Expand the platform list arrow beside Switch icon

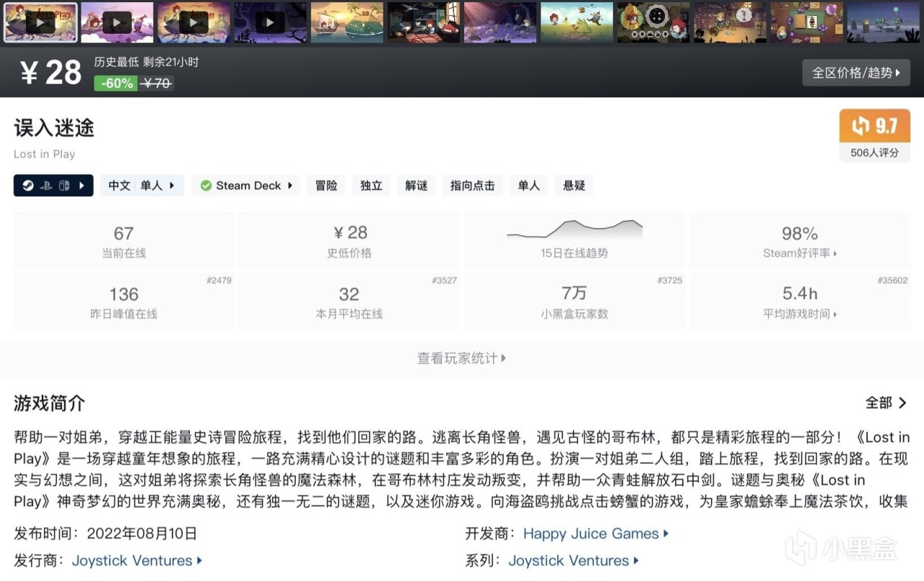(x=82, y=185)
